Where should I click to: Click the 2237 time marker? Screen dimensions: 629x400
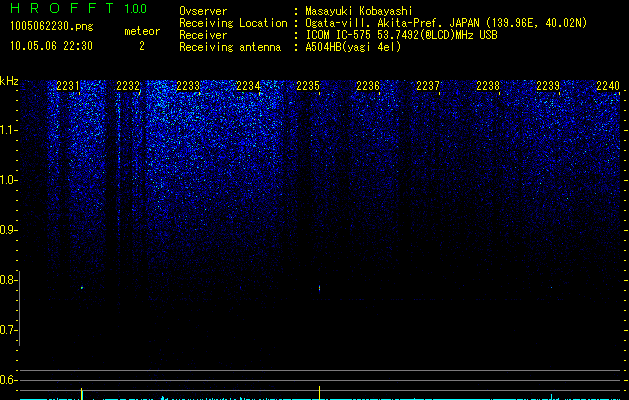[x=428, y=86]
